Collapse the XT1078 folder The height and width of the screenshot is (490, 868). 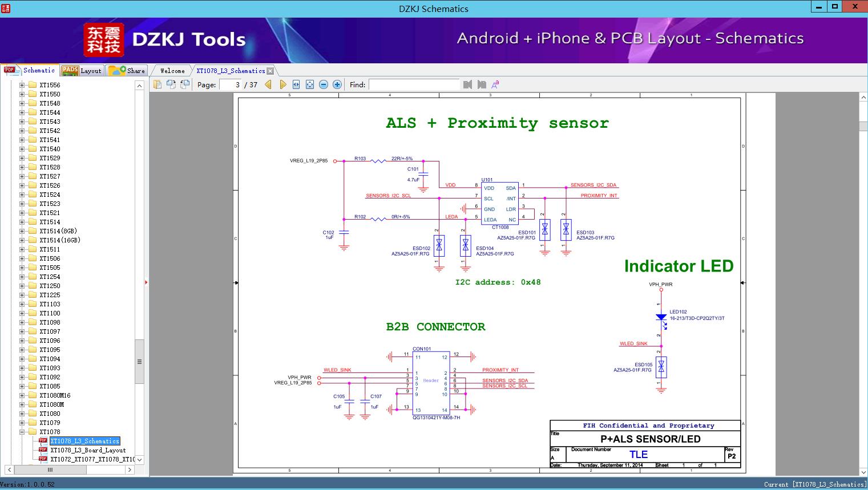22,432
